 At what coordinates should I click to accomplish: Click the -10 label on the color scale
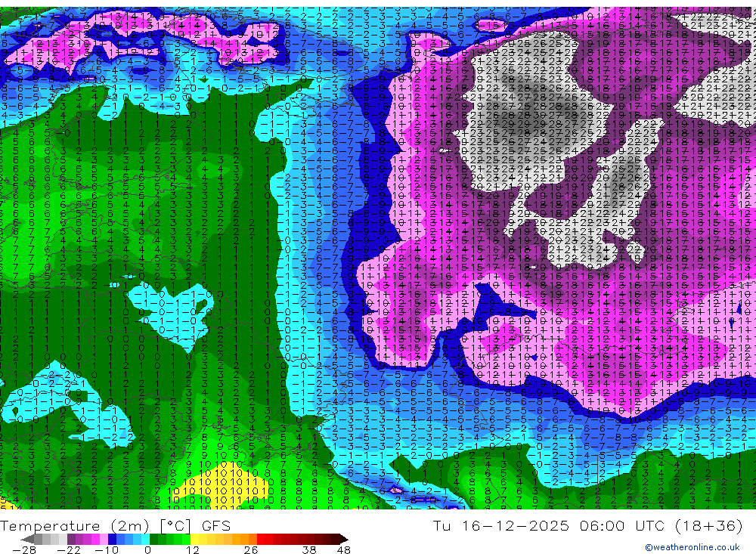107,549
